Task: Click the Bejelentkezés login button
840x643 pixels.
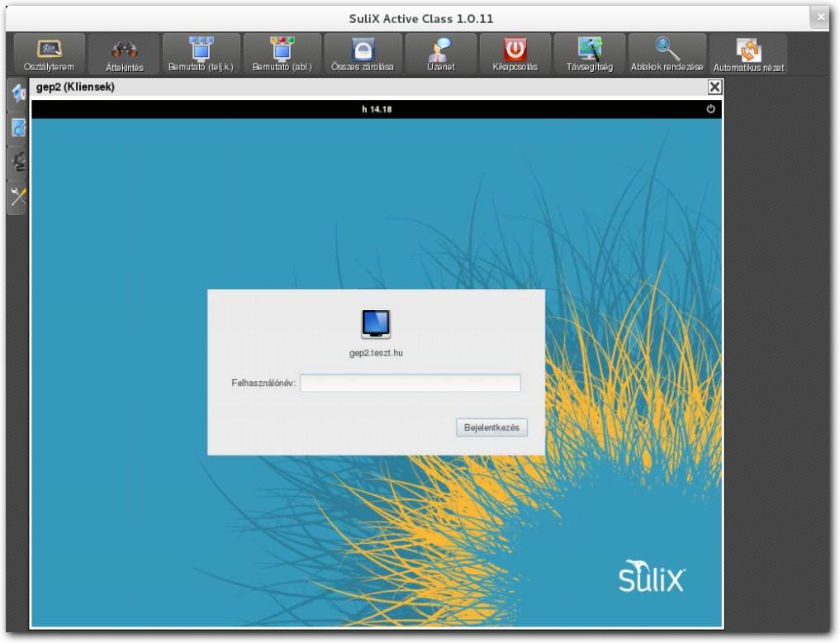Action: [491, 427]
